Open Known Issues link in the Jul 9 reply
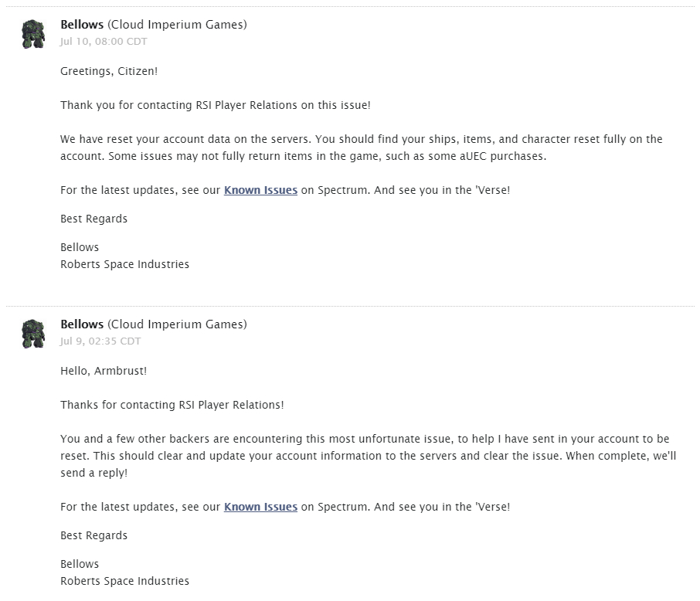 [260, 507]
